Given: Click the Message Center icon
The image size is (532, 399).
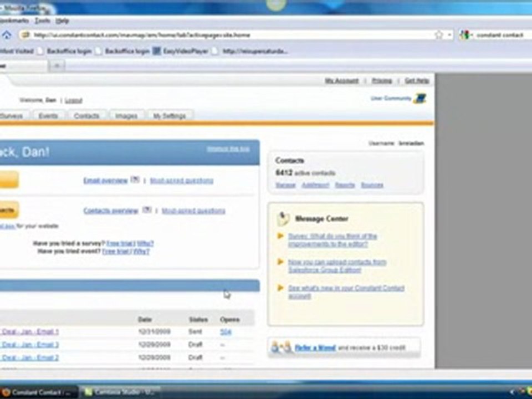Looking at the screenshot, I should [283, 218].
